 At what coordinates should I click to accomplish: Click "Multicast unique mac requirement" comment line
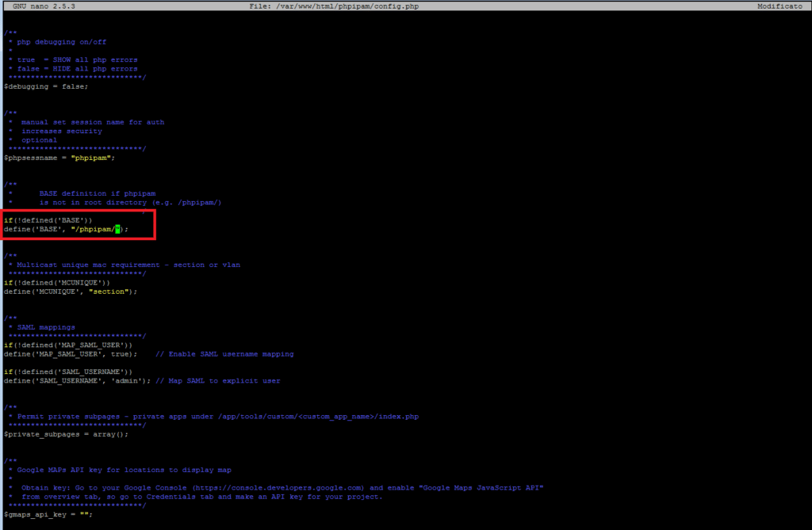(x=128, y=265)
